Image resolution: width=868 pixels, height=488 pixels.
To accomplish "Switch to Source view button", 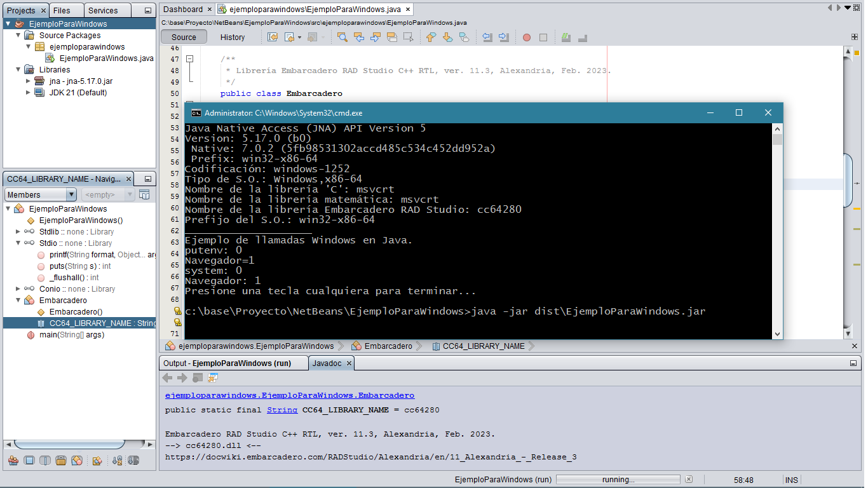I will (184, 37).
